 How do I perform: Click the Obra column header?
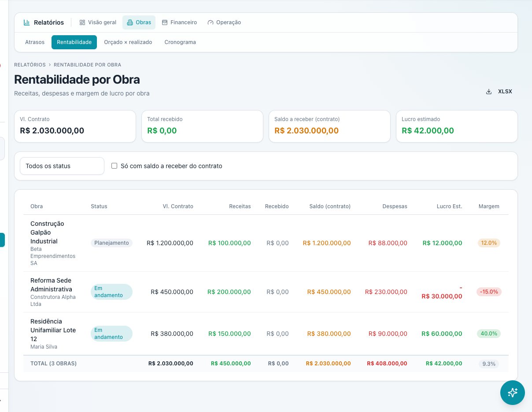click(x=37, y=206)
